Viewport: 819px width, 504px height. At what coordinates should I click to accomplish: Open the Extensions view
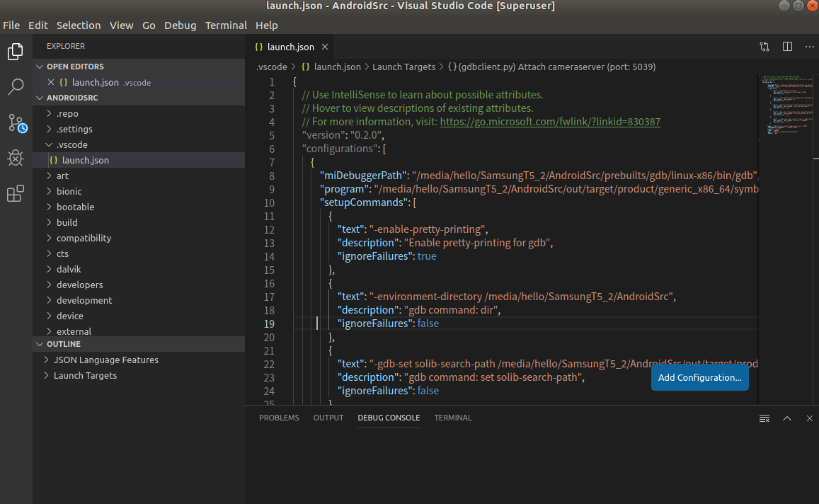point(16,193)
